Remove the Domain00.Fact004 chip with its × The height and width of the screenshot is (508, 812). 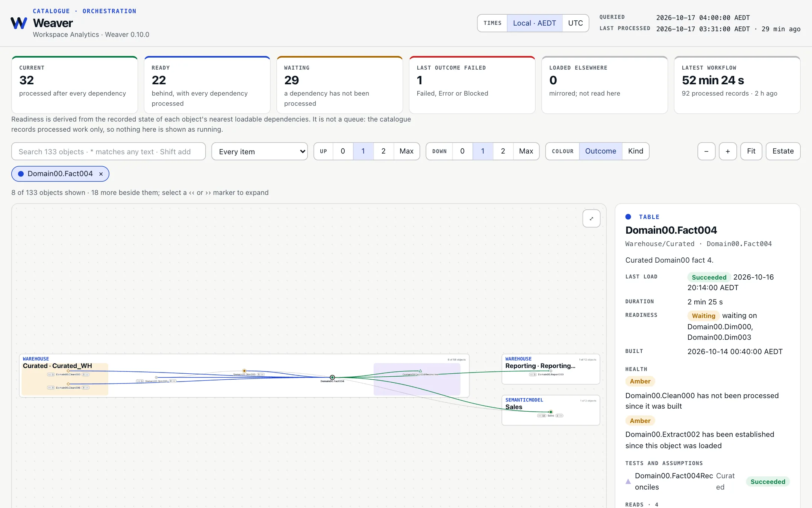[101, 174]
